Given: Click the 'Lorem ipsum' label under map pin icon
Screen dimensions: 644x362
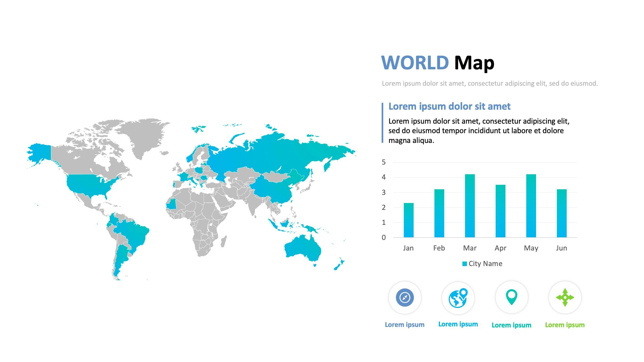Looking at the screenshot, I should click(511, 325).
